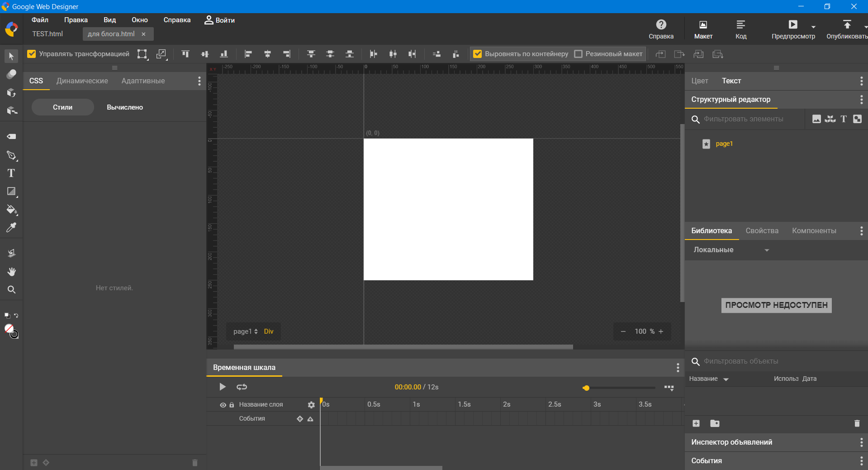The image size is (868, 470).
Task: Toggle loop playback in timeline
Action: (x=242, y=387)
